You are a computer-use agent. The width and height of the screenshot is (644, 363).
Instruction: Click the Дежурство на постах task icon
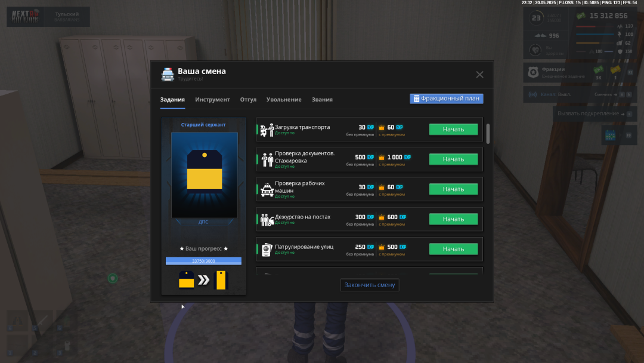(267, 220)
